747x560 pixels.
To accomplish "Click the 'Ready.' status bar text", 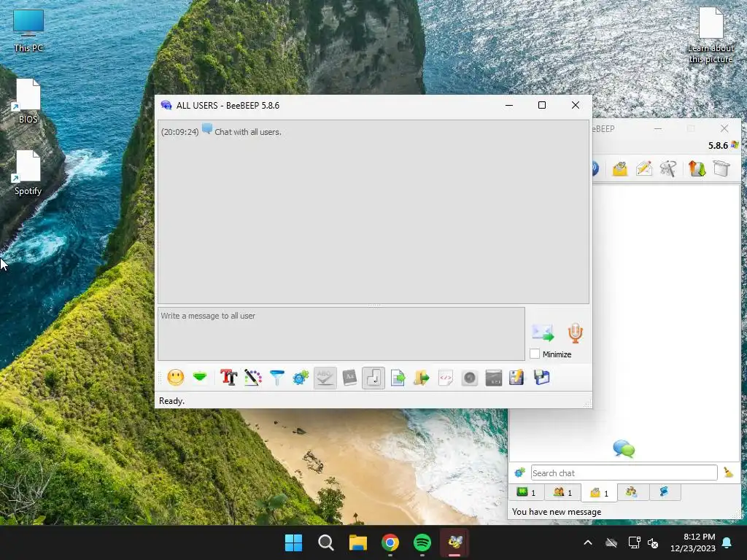I will [x=171, y=401].
